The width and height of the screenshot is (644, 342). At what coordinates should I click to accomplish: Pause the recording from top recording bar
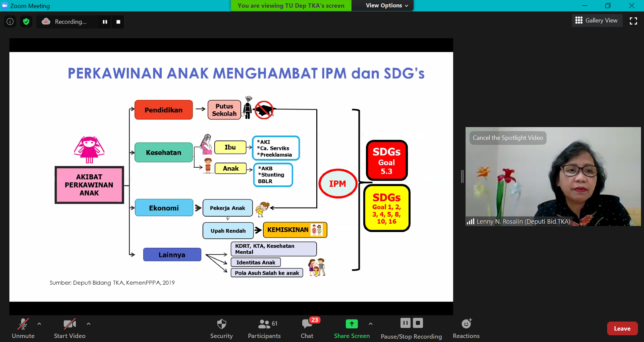(x=105, y=22)
